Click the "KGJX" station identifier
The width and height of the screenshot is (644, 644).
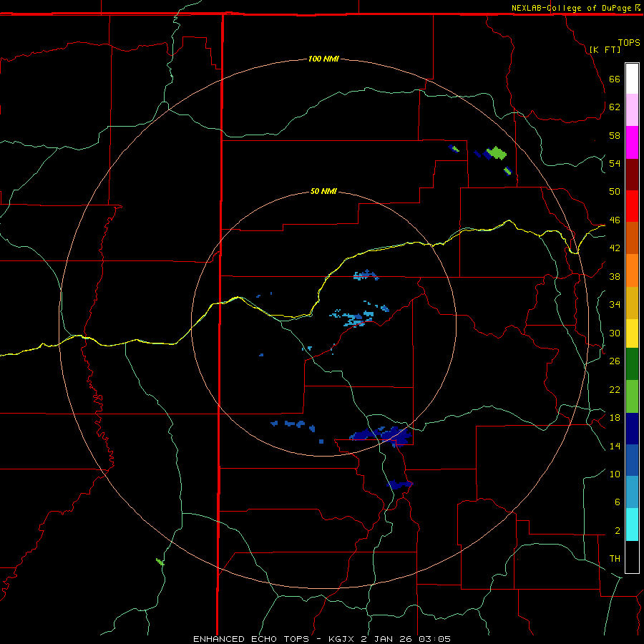click(x=341, y=639)
